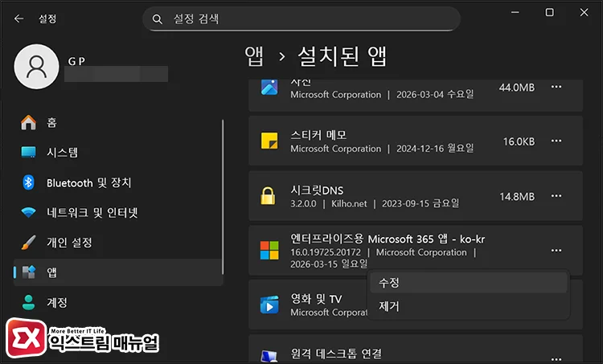
Task: Click 앱 in the breadcrumb
Action: click(x=254, y=56)
